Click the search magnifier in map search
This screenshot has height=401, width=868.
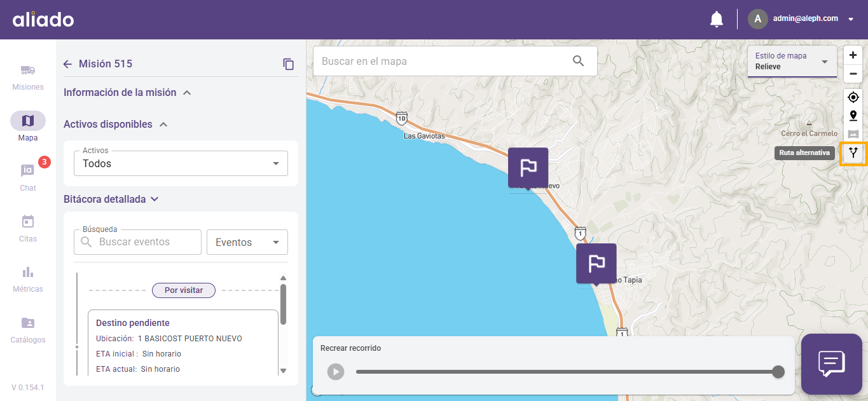[578, 61]
